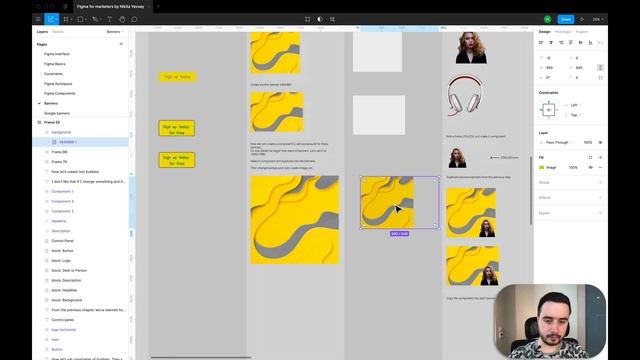Click the crop icon in top toolbar
The height and width of the screenshot is (360, 640).
(332, 19)
